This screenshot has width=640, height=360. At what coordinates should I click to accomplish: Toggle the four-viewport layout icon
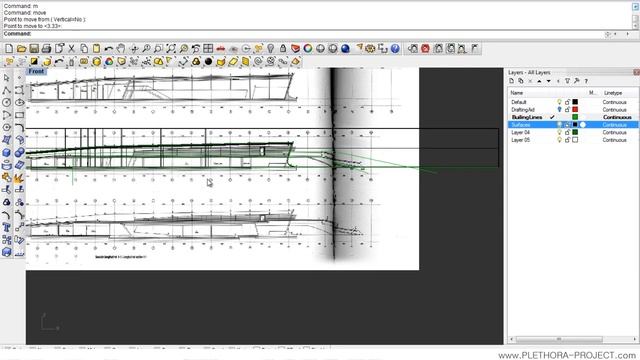[208, 49]
